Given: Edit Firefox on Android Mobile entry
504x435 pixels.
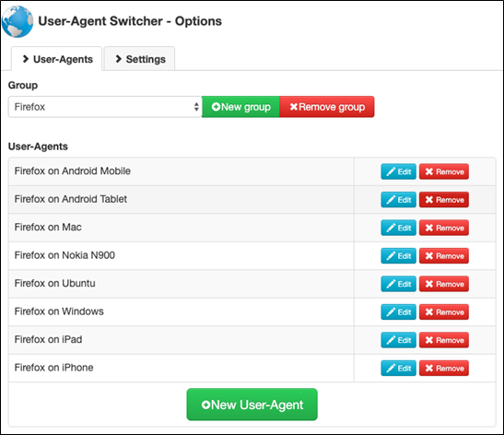Looking at the screenshot, I should [399, 171].
